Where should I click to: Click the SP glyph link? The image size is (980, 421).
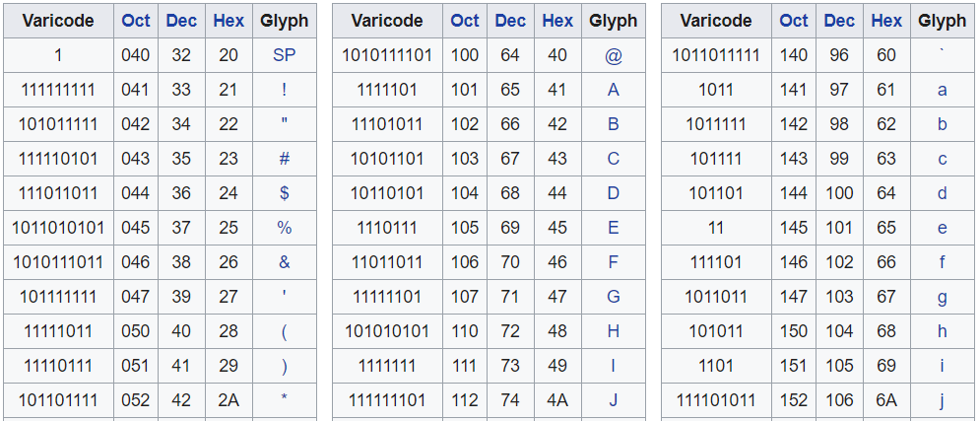coord(285,55)
